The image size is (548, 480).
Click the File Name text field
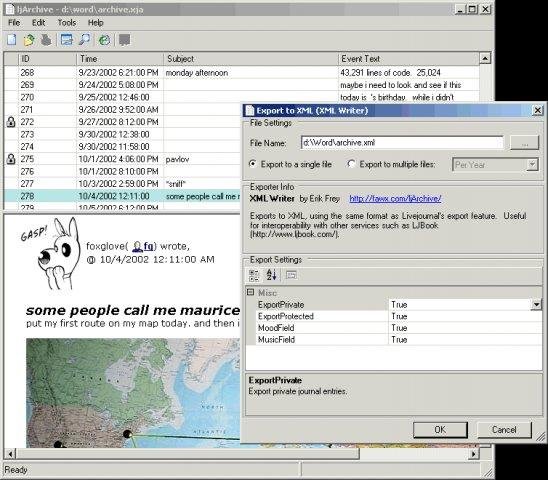point(402,143)
